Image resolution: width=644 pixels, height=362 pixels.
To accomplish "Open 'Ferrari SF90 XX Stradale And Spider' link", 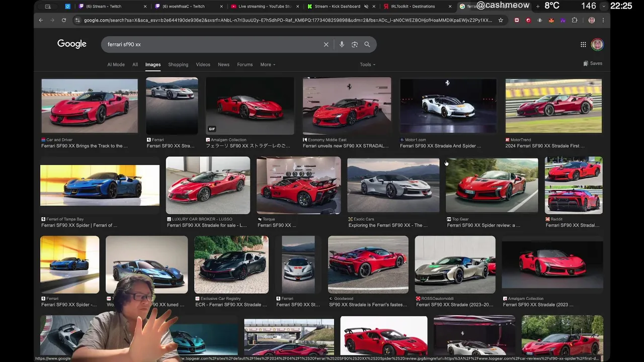I will 440,146.
